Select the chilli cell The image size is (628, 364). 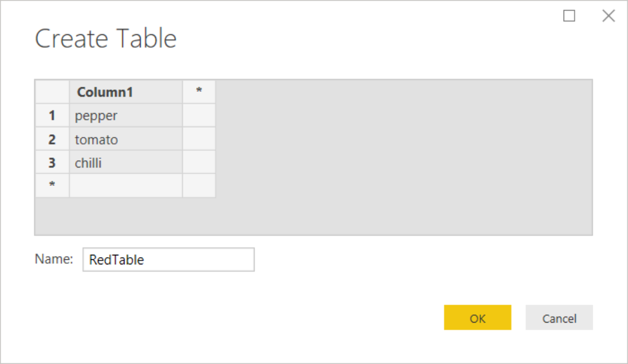coord(126,163)
